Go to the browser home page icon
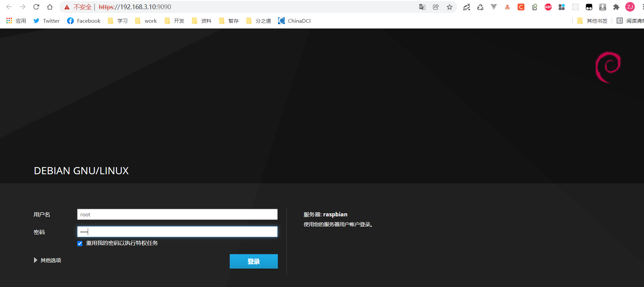This screenshot has height=287, width=644. (50, 7)
